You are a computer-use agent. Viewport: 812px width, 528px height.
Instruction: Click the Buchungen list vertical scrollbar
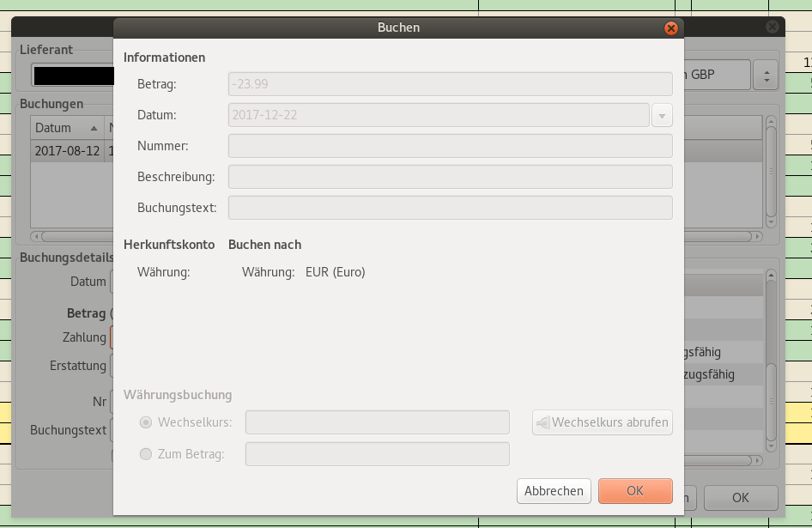click(x=771, y=172)
